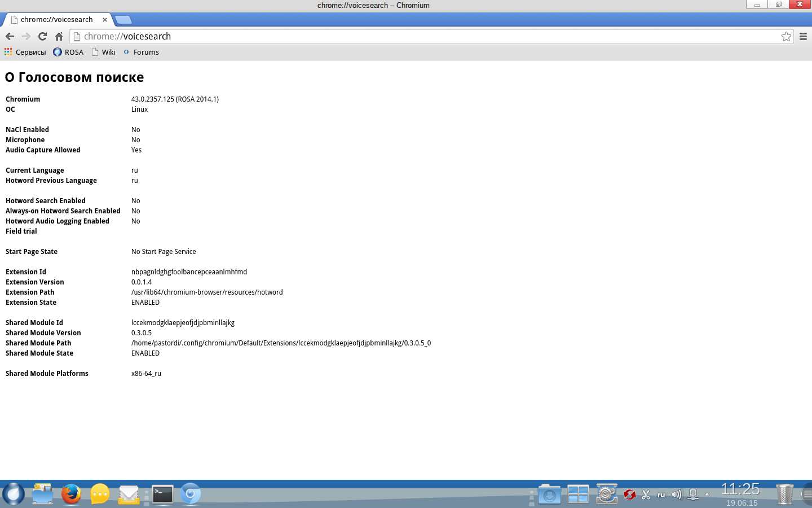Open the ROSA bookmark

pos(68,52)
